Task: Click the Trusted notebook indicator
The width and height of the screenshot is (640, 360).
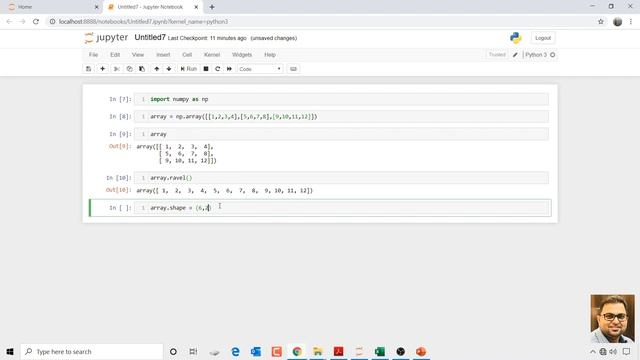Action: tap(497, 55)
